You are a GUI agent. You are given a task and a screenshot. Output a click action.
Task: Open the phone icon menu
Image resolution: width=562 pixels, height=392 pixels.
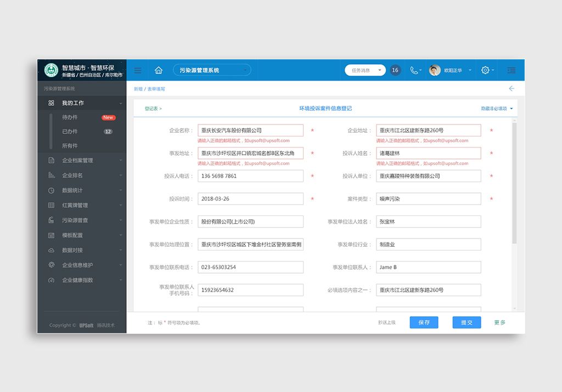(416, 70)
